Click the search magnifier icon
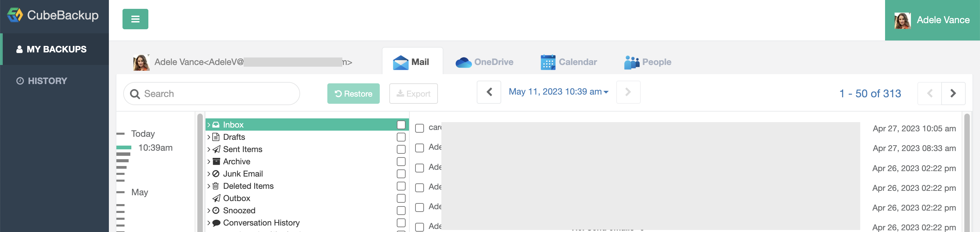Viewport: 980px width, 232px height. (135, 94)
